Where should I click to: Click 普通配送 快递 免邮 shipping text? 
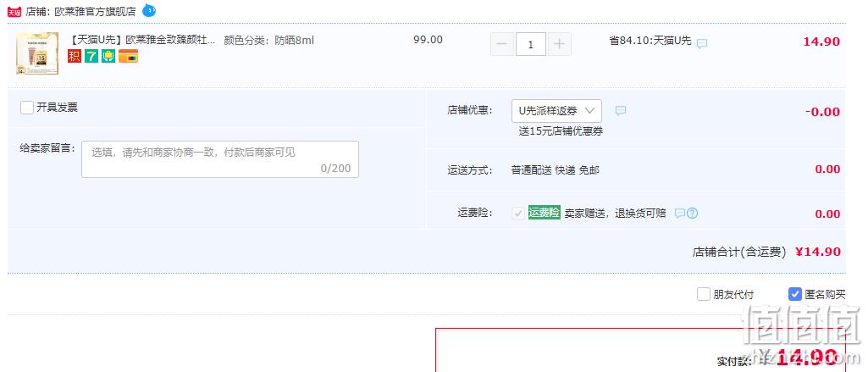click(x=556, y=170)
